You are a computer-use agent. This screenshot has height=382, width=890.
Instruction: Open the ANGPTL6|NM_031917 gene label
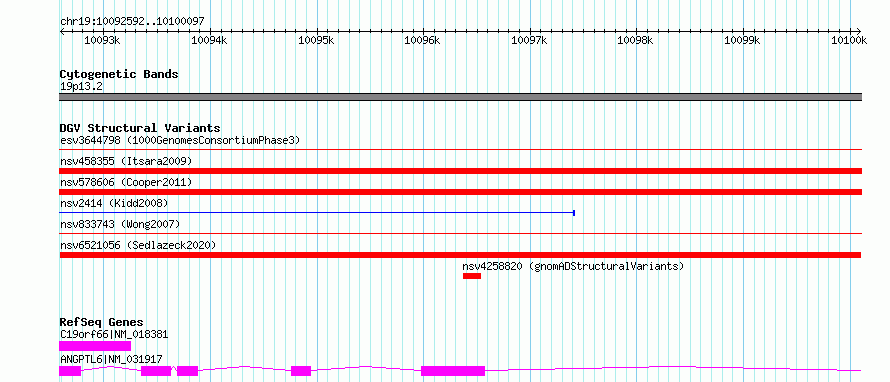tap(111, 359)
